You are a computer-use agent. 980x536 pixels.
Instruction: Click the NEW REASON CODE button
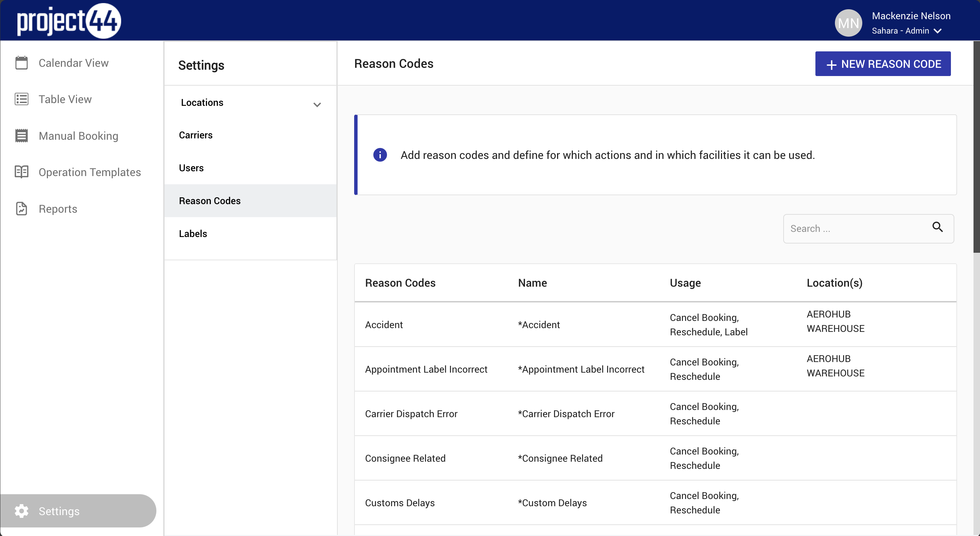point(882,64)
